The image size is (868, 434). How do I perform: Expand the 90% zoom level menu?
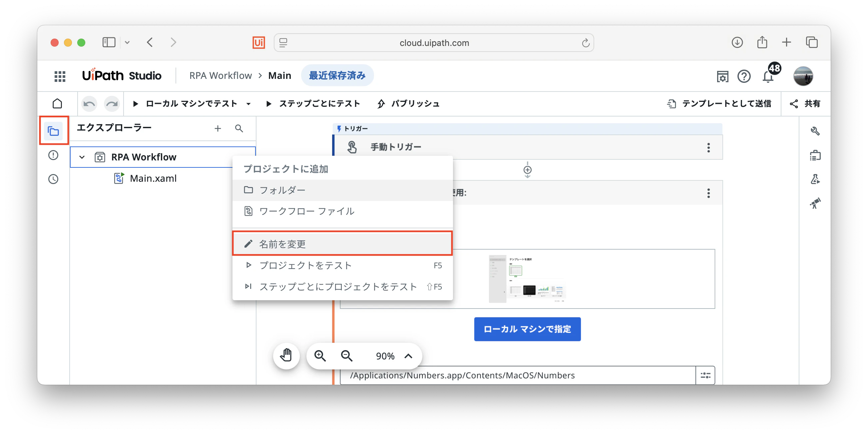[x=408, y=356]
